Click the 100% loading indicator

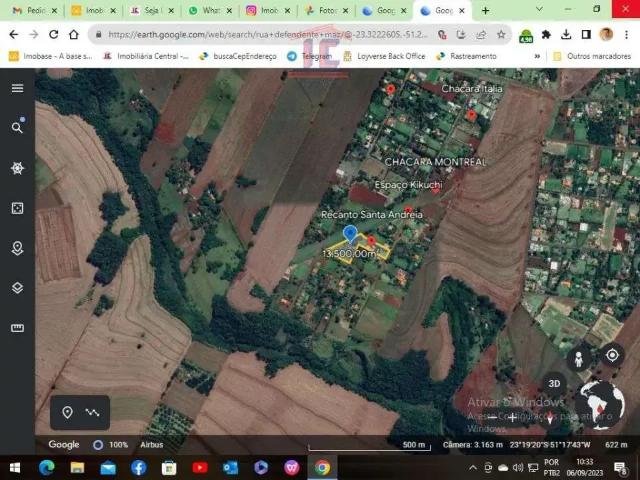pos(111,444)
